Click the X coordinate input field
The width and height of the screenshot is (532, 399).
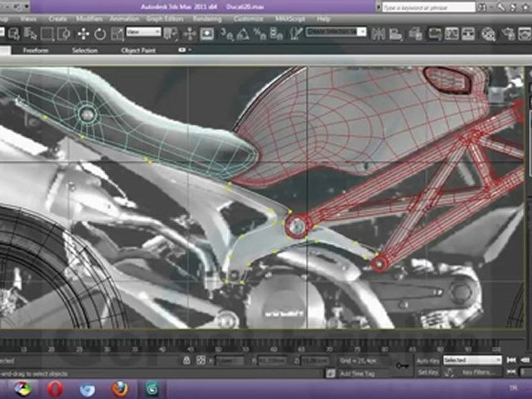point(229,361)
